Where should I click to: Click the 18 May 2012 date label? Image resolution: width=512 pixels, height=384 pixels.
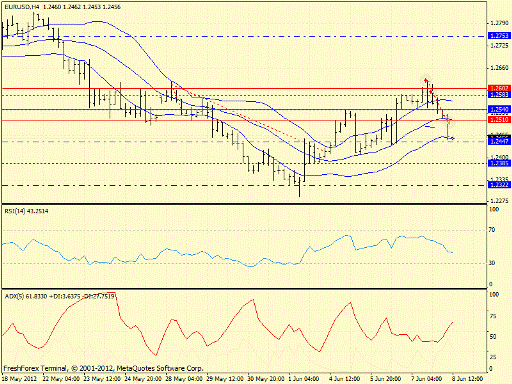coord(19,379)
